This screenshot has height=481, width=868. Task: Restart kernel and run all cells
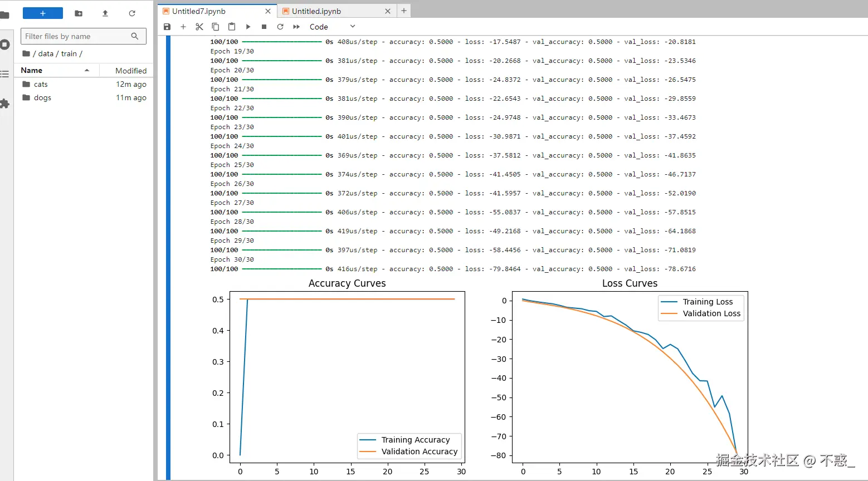pos(296,27)
